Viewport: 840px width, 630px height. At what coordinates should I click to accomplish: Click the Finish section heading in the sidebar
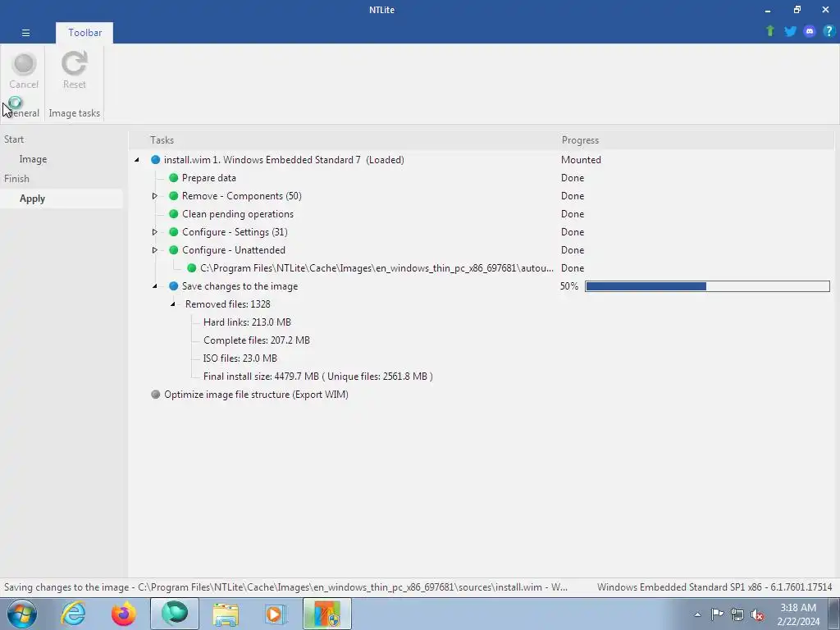coord(16,178)
